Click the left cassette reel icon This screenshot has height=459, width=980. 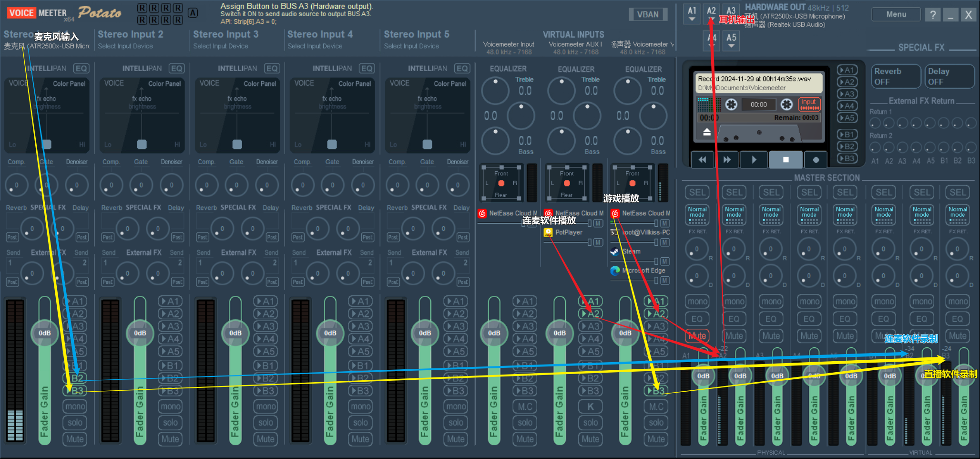731,104
